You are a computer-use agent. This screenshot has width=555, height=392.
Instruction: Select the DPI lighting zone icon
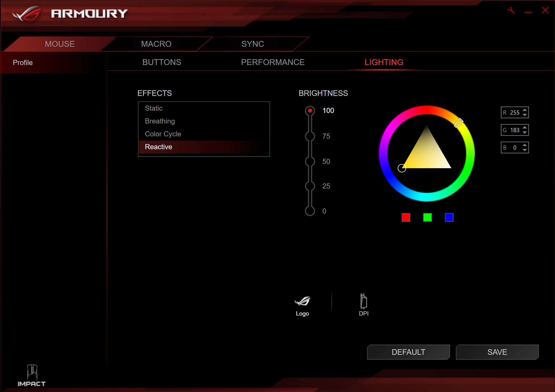364,301
